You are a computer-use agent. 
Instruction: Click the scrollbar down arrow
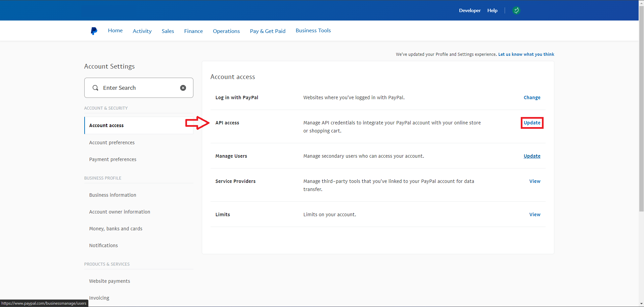pyautogui.click(x=641, y=304)
